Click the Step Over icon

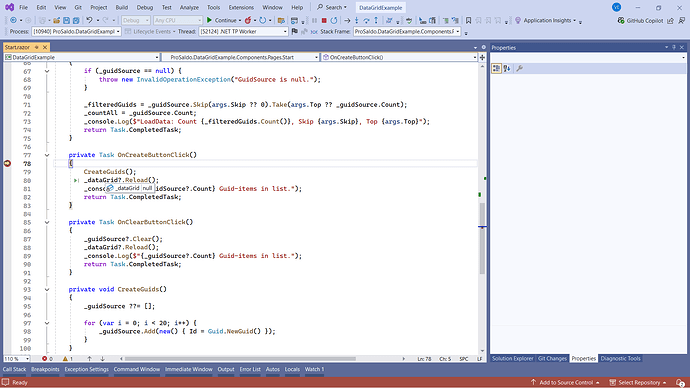[x=366, y=20]
